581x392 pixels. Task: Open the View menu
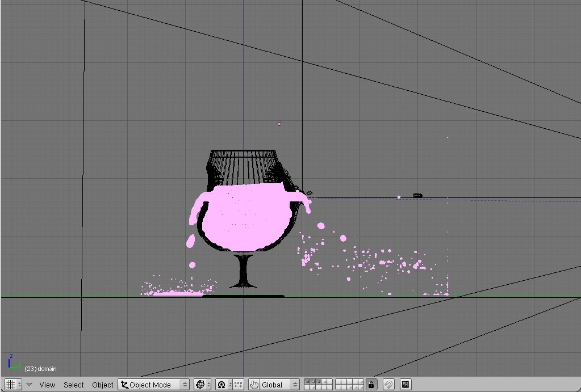click(x=47, y=385)
